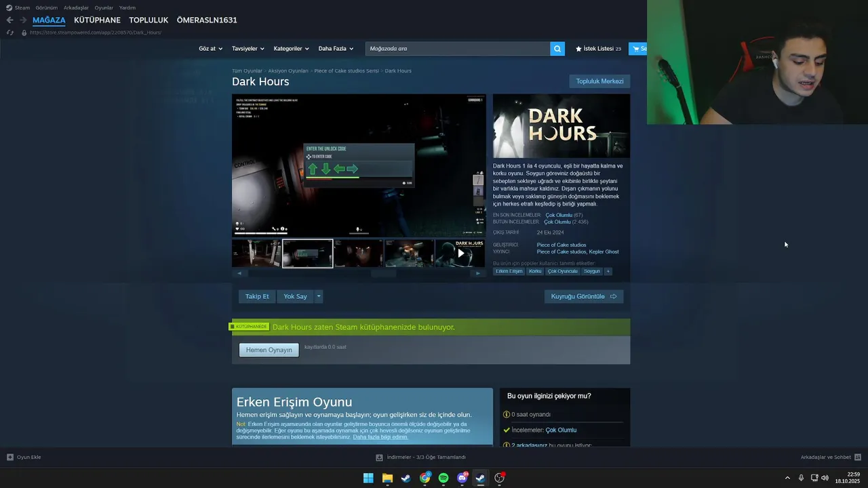The image size is (868, 488).
Task: Click Oyun Ekle plus icon
Action: pyautogui.click(x=10, y=457)
